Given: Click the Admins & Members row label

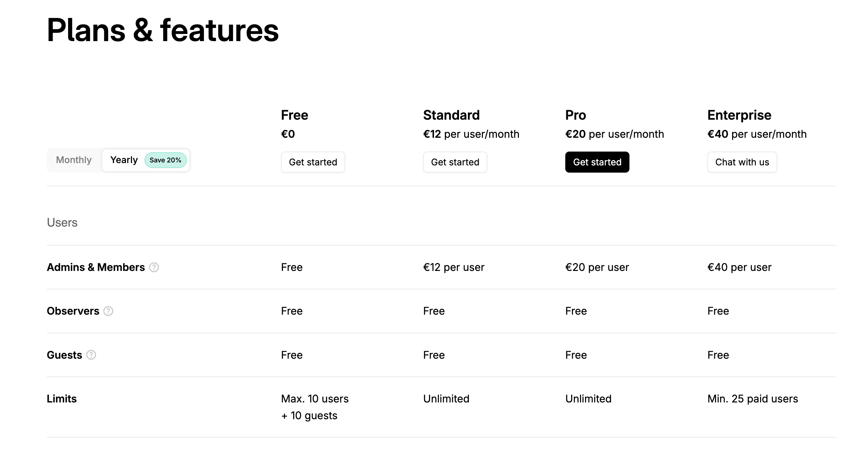Looking at the screenshot, I should [96, 267].
